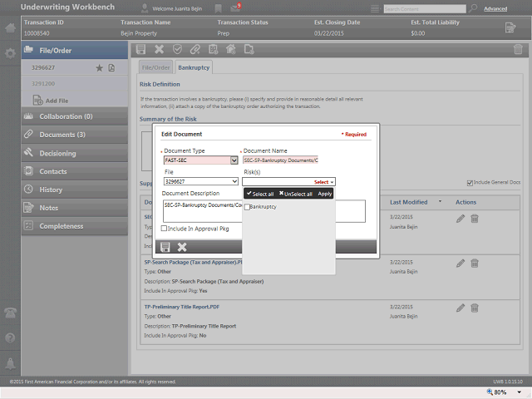Open the History section
The height and width of the screenshot is (399, 532).
(75, 190)
